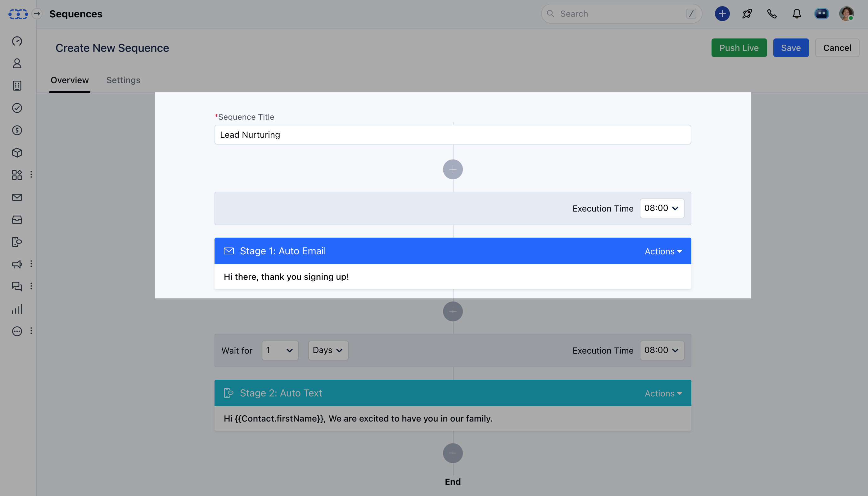Open the campaigns megaphone icon in sidebar
The width and height of the screenshot is (868, 496).
(17, 264)
